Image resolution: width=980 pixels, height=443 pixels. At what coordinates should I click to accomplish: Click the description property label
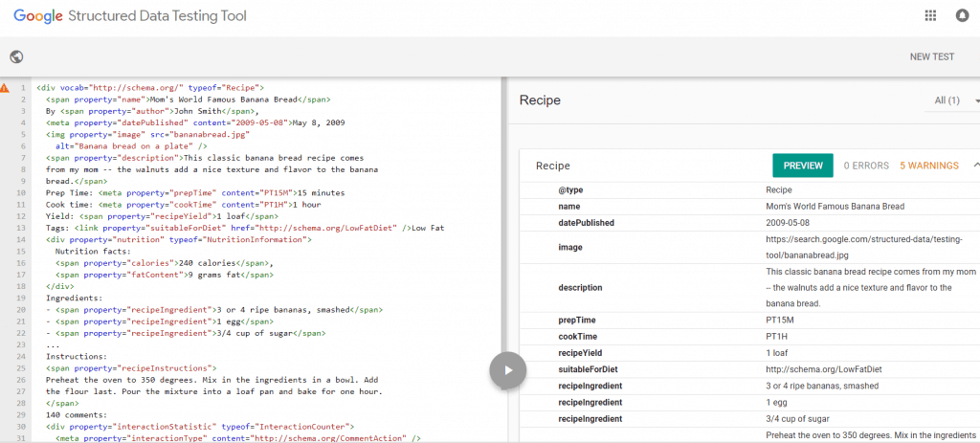click(x=580, y=287)
